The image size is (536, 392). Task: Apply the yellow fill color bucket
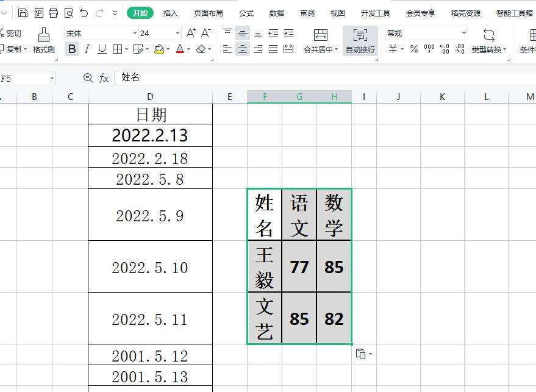[159, 49]
